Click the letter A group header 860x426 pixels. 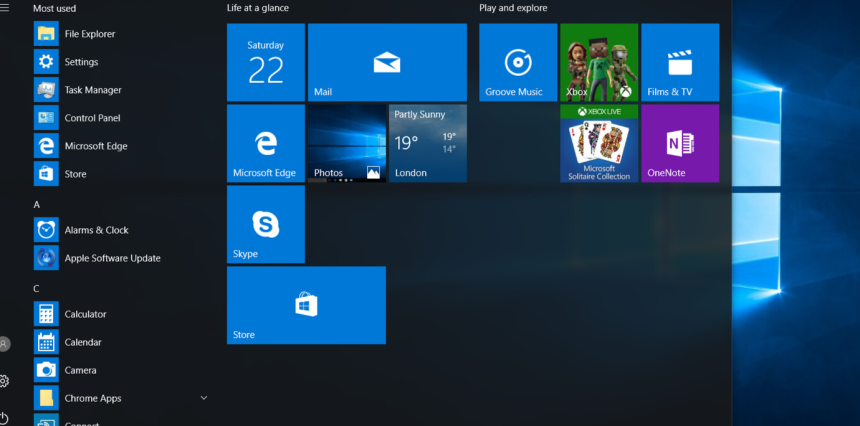click(x=37, y=205)
